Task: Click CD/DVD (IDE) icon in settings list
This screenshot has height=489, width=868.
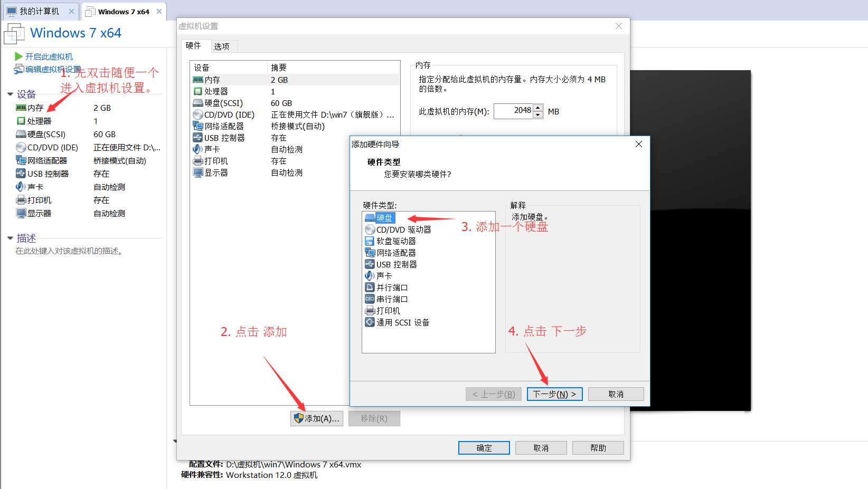Action: [x=198, y=114]
